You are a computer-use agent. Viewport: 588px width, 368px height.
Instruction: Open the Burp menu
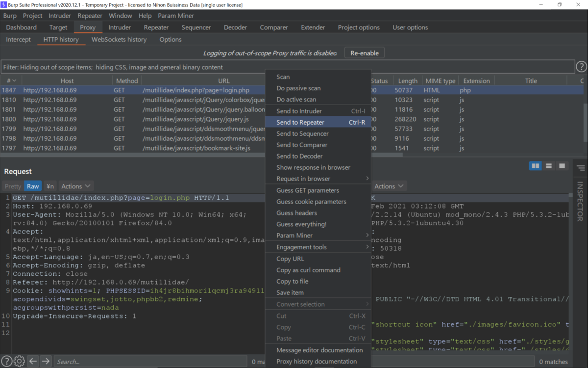click(x=10, y=16)
